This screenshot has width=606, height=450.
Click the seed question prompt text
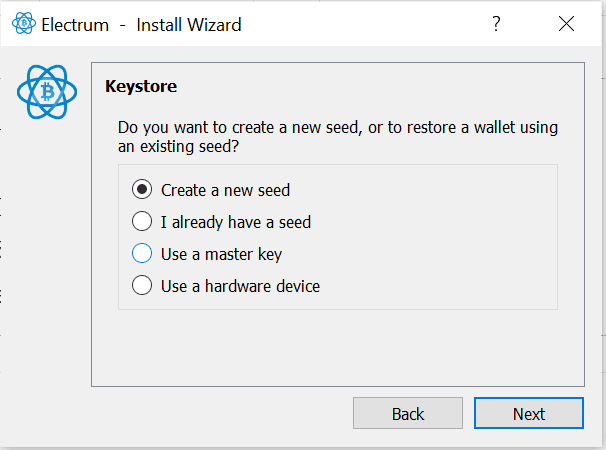pos(338,137)
